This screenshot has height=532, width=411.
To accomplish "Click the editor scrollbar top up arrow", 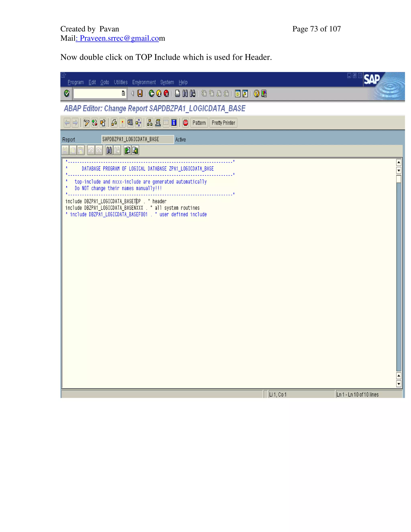I will click(x=399, y=162).
